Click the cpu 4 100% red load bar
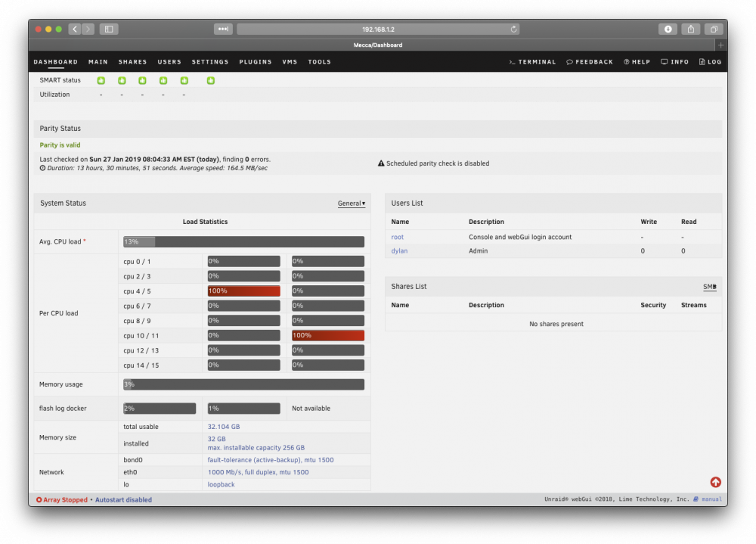Viewport: 756px width, 544px height. point(243,291)
